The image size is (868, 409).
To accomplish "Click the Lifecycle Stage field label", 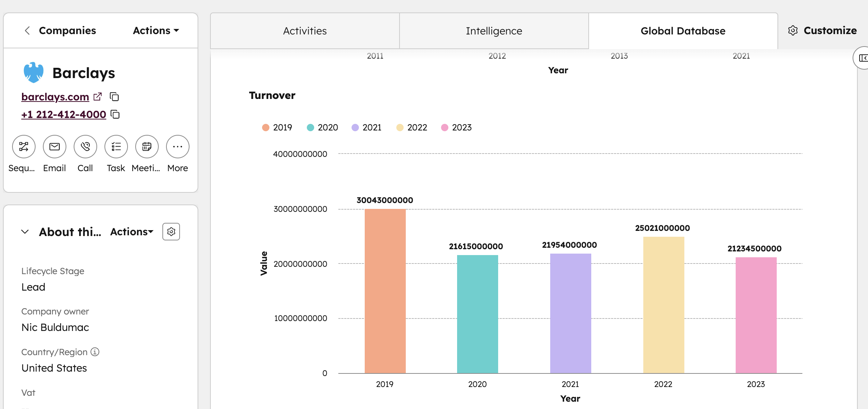I will click(x=53, y=271).
